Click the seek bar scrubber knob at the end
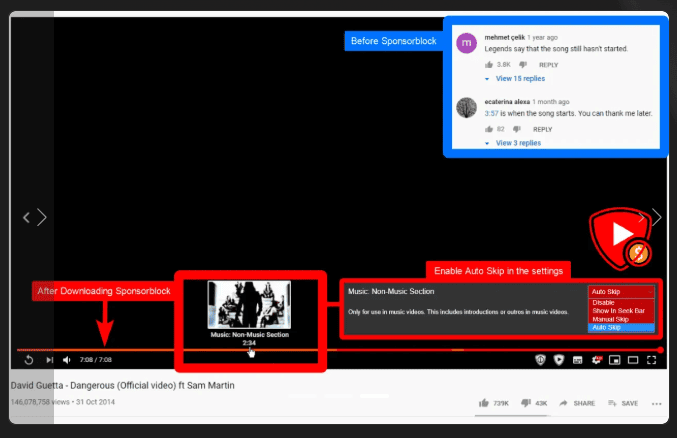Image resolution: width=677 pixels, height=438 pixels. point(660,350)
